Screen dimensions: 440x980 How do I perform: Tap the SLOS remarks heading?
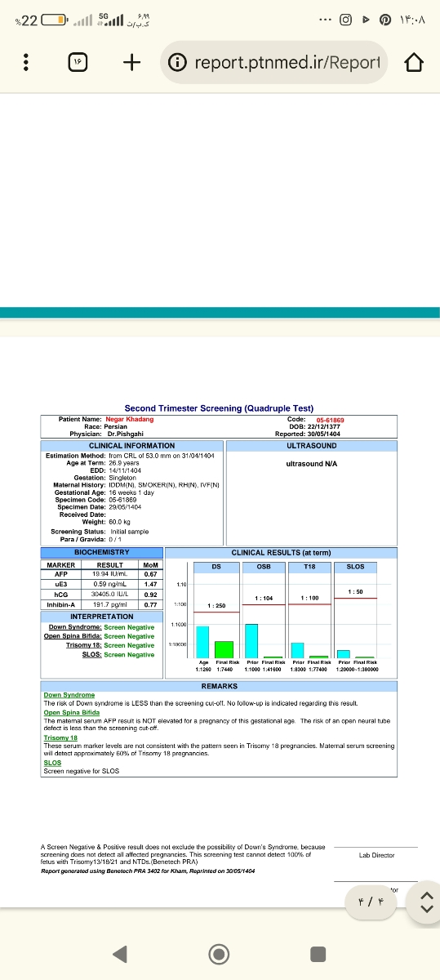(x=52, y=763)
